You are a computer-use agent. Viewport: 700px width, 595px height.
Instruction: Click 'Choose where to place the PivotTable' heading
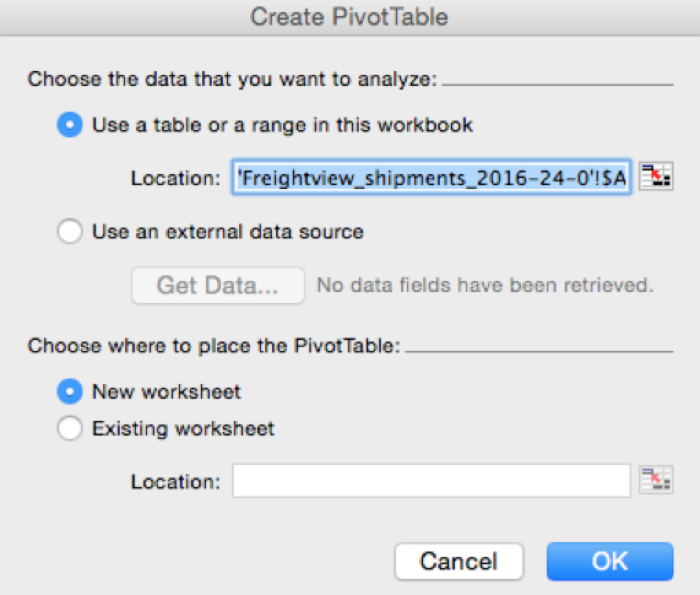click(x=215, y=346)
